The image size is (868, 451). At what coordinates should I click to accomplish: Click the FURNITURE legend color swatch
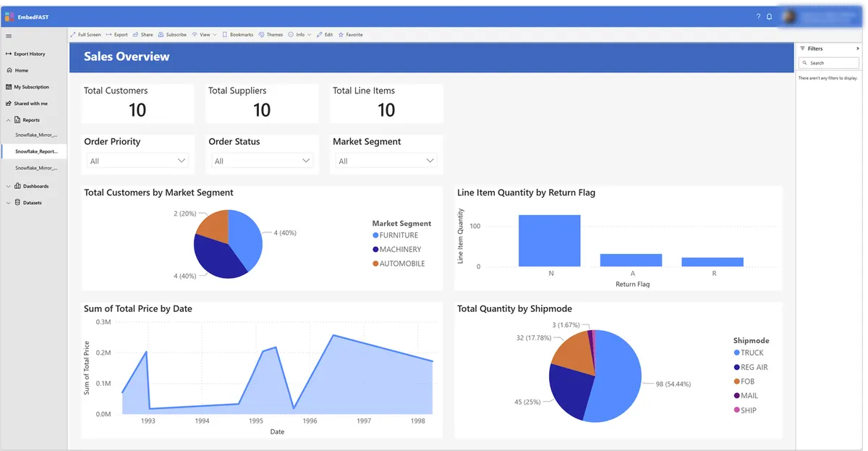click(375, 235)
